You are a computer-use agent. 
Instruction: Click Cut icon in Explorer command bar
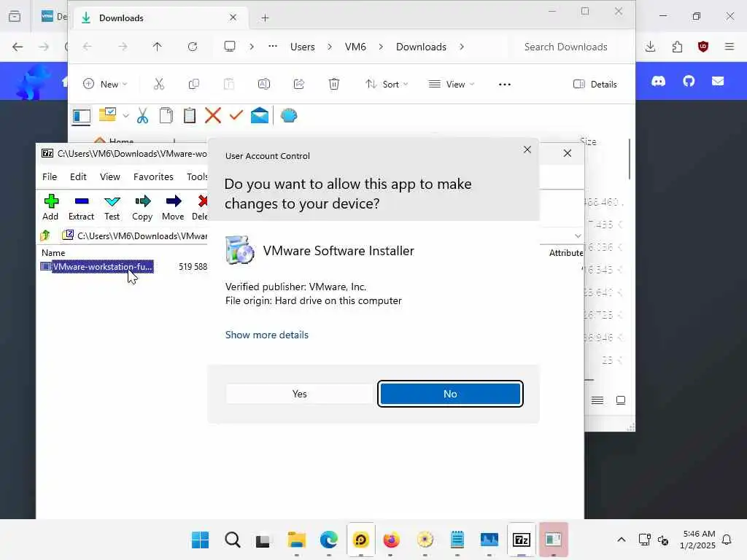[x=158, y=85]
